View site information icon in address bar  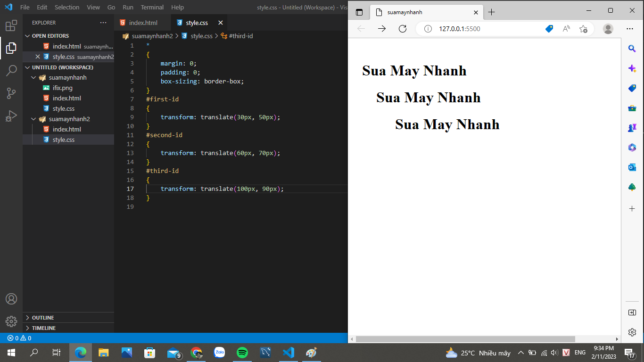(x=428, y=29)
